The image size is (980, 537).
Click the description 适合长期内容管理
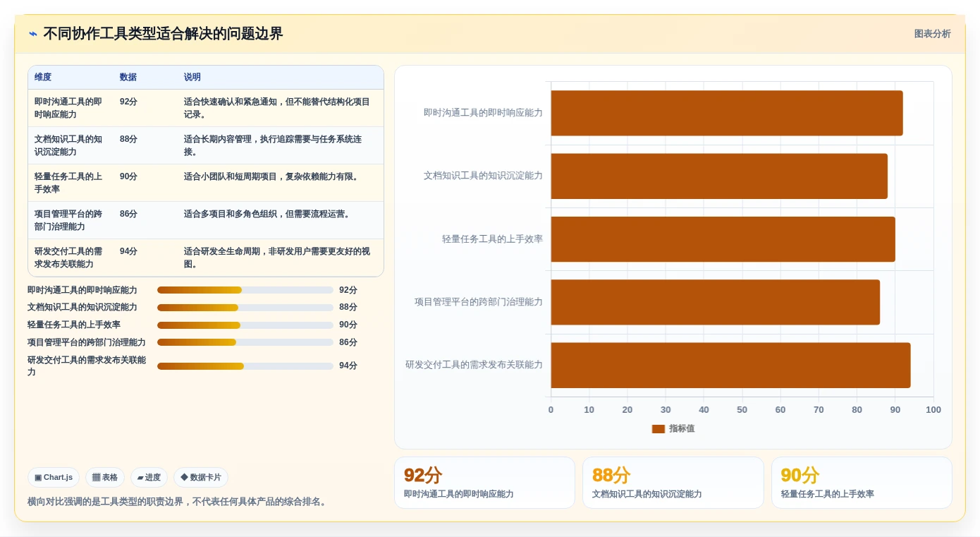(273, 145)
